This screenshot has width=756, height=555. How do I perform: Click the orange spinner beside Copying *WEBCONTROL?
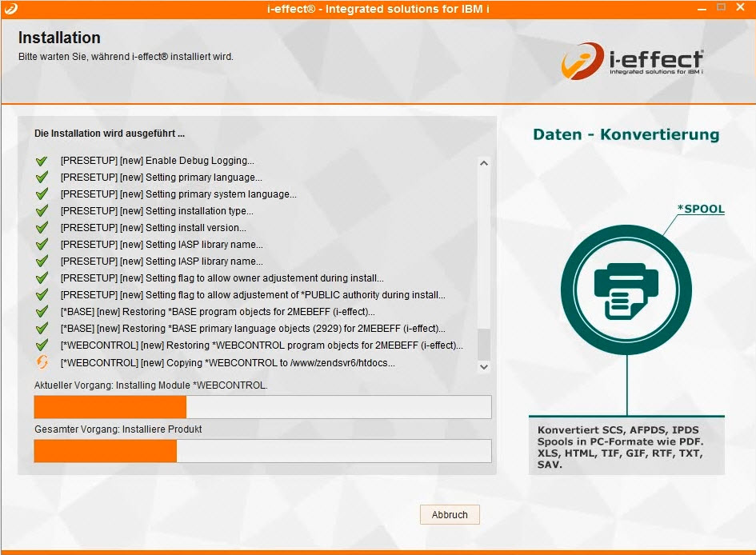coord(42,362)
